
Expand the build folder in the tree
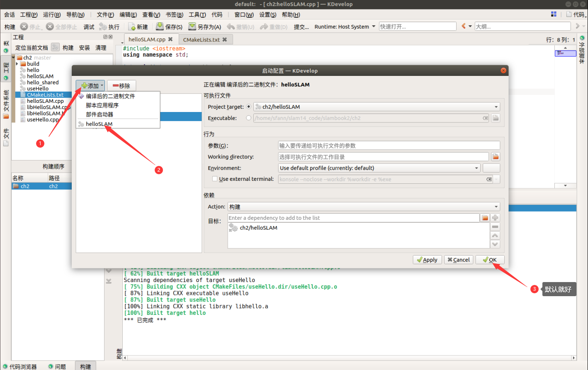tap(17, 64)
